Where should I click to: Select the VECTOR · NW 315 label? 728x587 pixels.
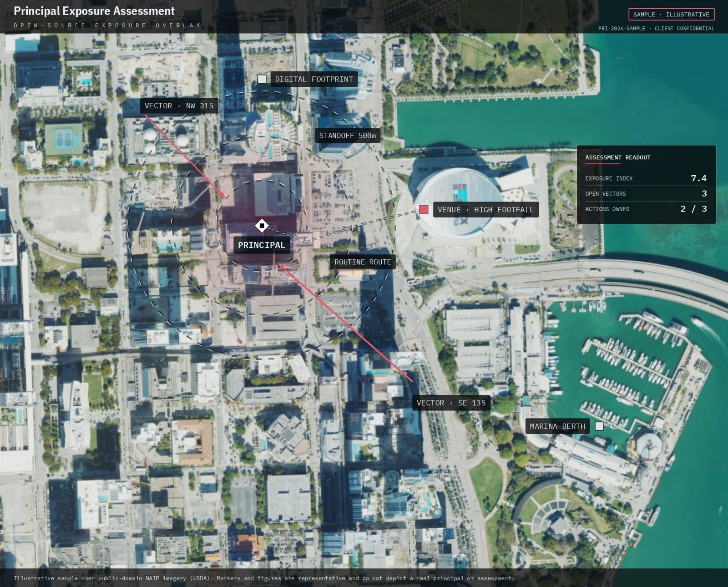coord(179,106)
